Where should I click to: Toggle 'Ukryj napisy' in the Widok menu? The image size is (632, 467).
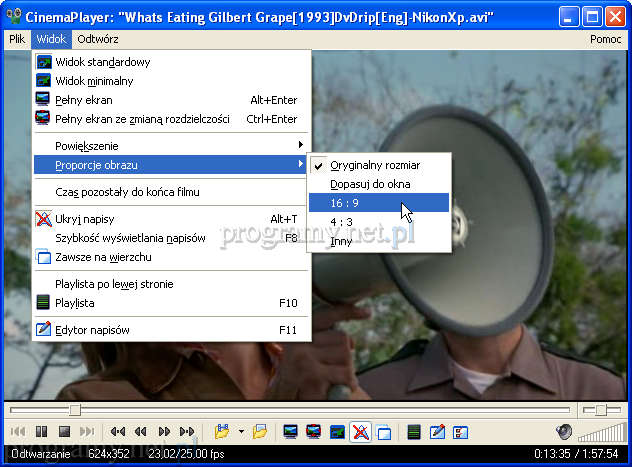(x=83, y=219)
